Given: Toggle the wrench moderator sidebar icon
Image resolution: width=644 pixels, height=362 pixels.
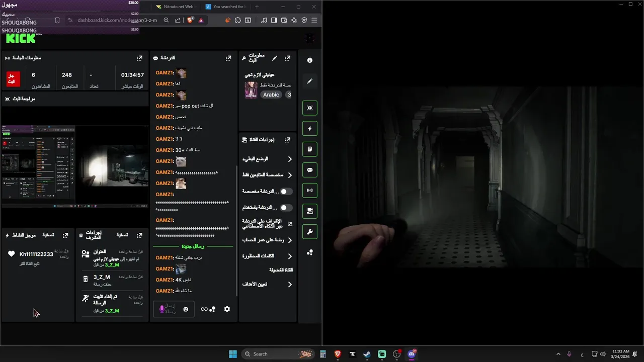Looking at the screenshot, I should click(x=310, y=232).
